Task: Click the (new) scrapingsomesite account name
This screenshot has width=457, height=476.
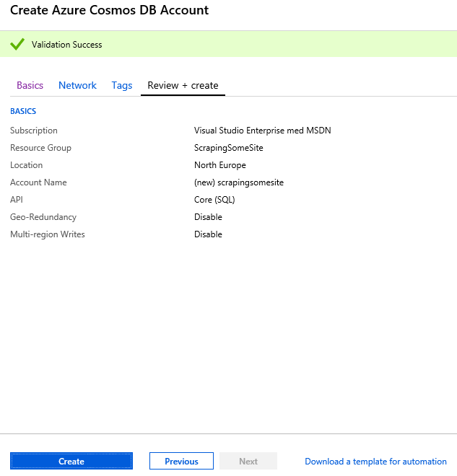Action: coord(239,182)
